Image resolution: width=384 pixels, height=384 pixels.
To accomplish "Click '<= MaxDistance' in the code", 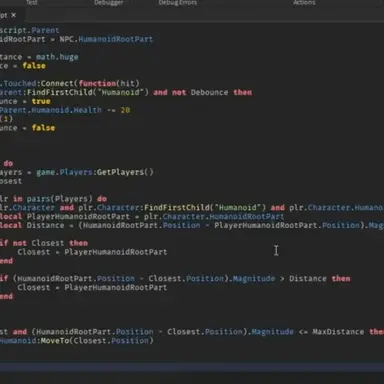I will [331, 332].
